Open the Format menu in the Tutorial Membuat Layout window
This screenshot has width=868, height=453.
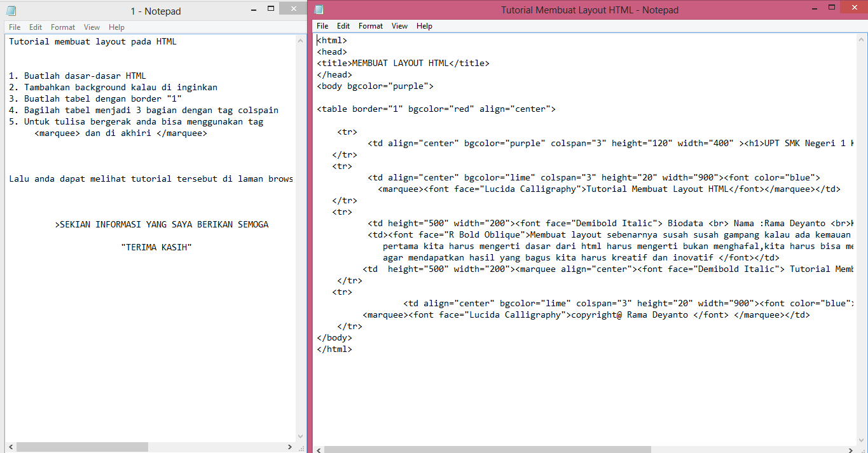tap(370, 26)
